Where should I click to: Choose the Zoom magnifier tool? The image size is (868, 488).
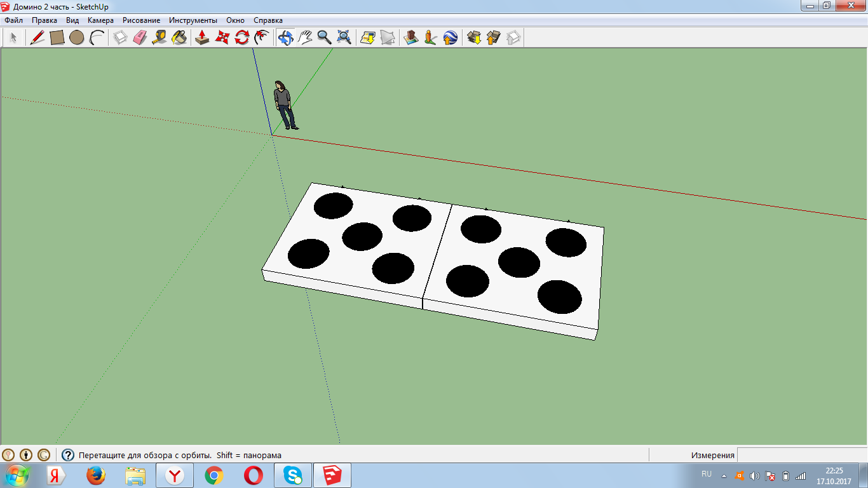pyautogui.click(x=325, y=38)
